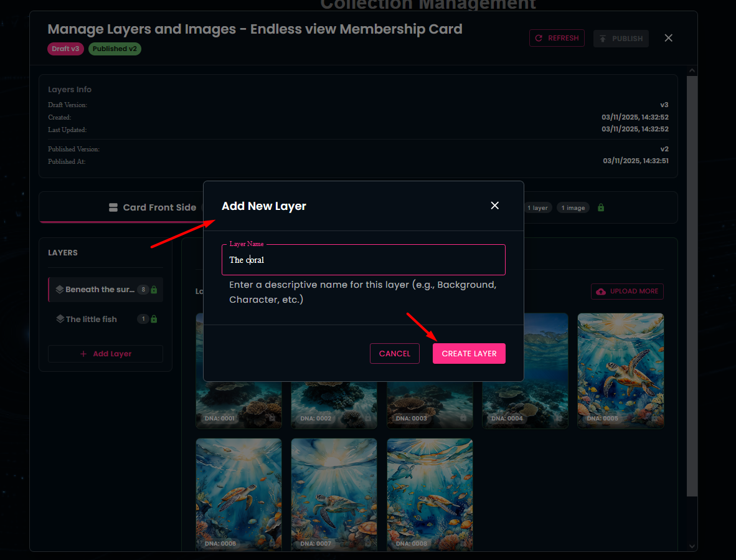Select The little fish layer

coord(91,319)
